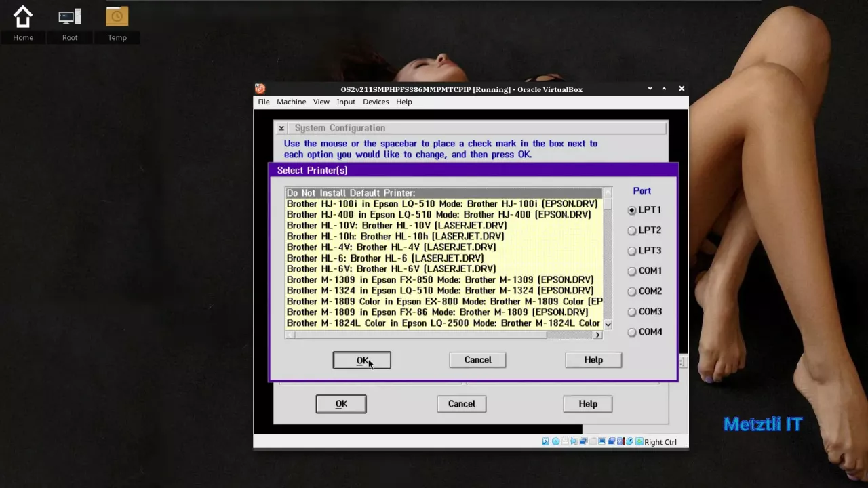Select Brother HL-6V printer entry
This screenshot has width=868, height=488.
click(443, 269)
